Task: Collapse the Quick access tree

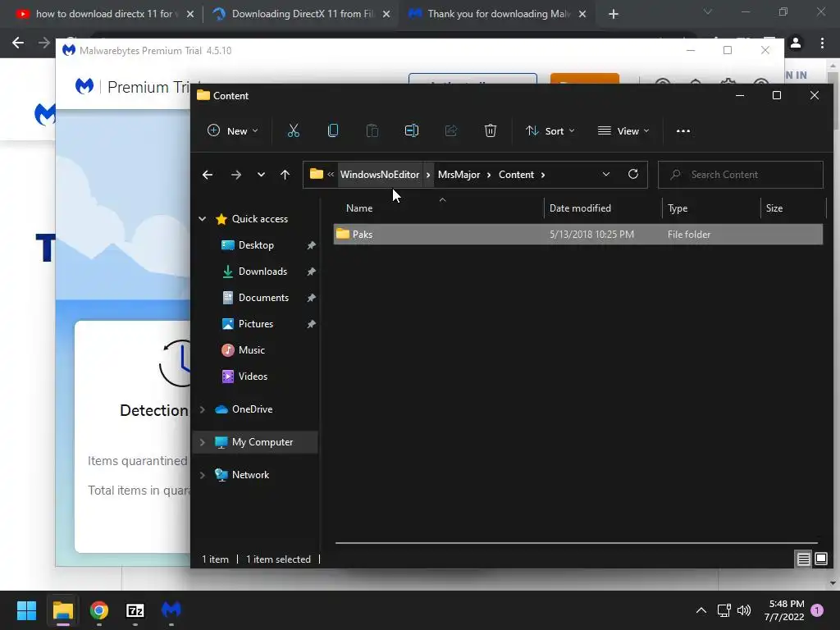Action: 202,218
